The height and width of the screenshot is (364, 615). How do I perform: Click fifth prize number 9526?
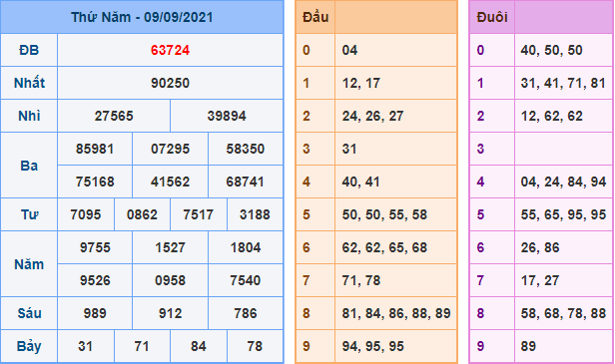(95, 280)
